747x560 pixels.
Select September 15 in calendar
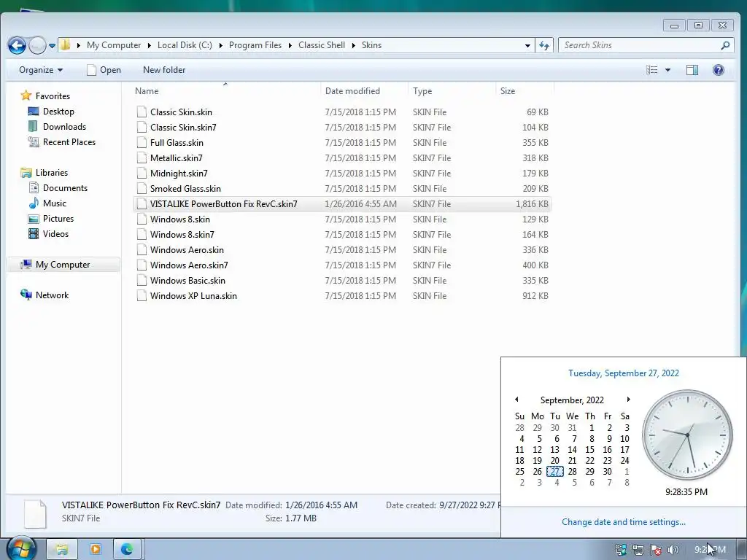pos(589,449)
